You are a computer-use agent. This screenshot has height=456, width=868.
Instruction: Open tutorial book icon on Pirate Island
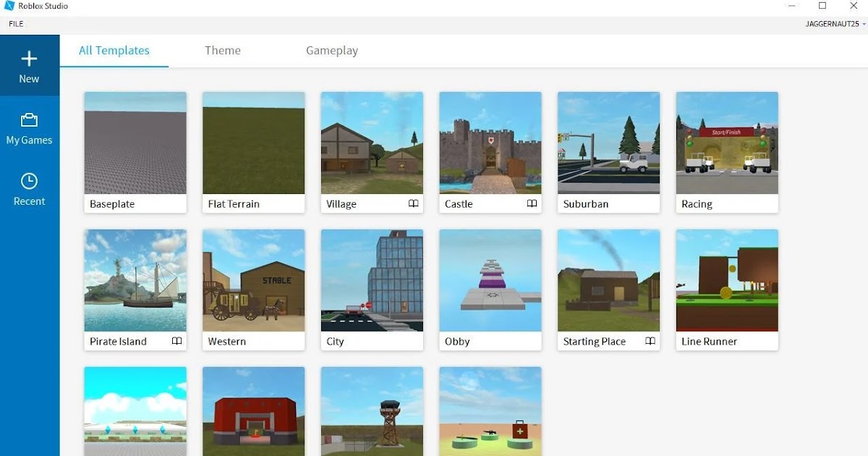176,342
